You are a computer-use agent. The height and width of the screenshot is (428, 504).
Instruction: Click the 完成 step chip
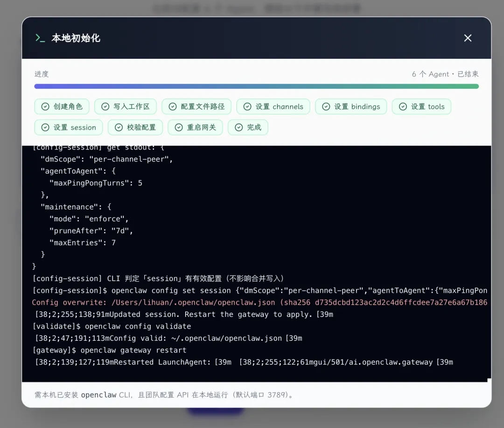tap(248, 127)
